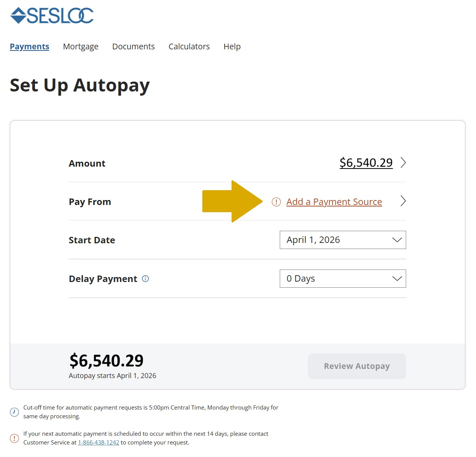
Task: Click the info icon next to Delay Payment
Action: (x=145, y=279)
